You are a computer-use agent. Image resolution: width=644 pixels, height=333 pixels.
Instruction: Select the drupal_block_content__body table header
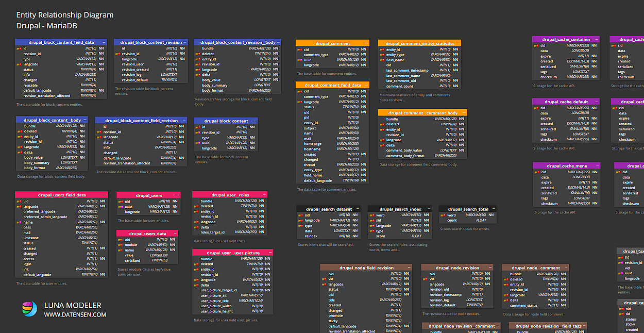pyautogui.click(x=52, y=120)
